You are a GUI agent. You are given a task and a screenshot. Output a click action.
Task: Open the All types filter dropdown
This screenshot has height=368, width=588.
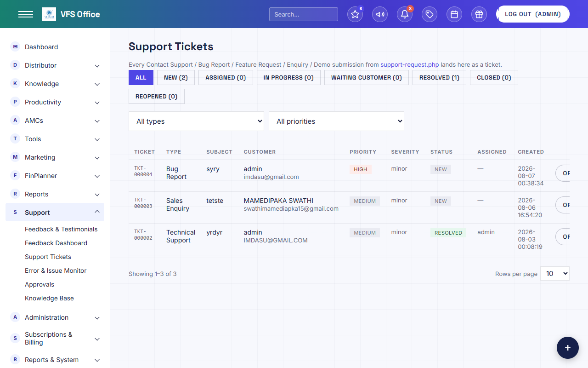pos(196,121)
